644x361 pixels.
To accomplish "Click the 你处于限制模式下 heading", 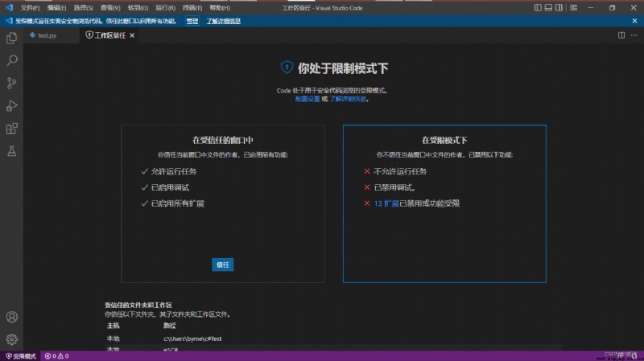I will pyautogui.click(x=343, y=68).
